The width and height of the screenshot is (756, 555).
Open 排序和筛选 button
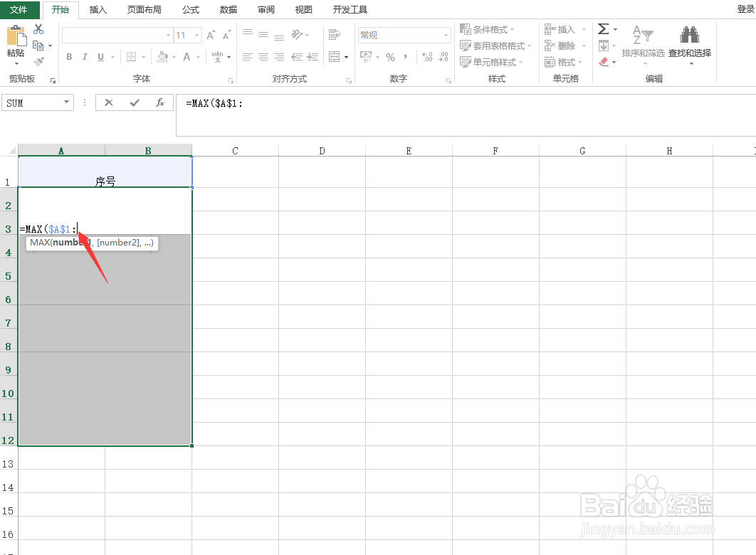pos(644,45)
